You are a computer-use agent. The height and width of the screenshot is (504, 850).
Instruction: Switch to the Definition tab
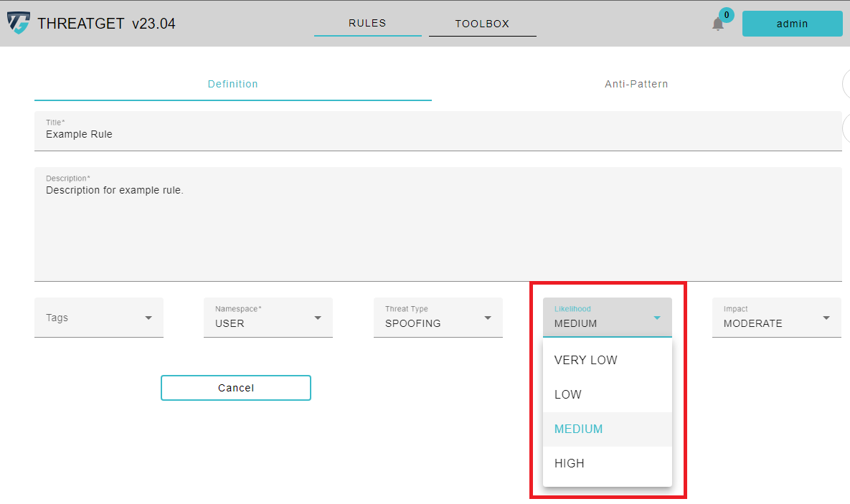(x=232, y=84)
